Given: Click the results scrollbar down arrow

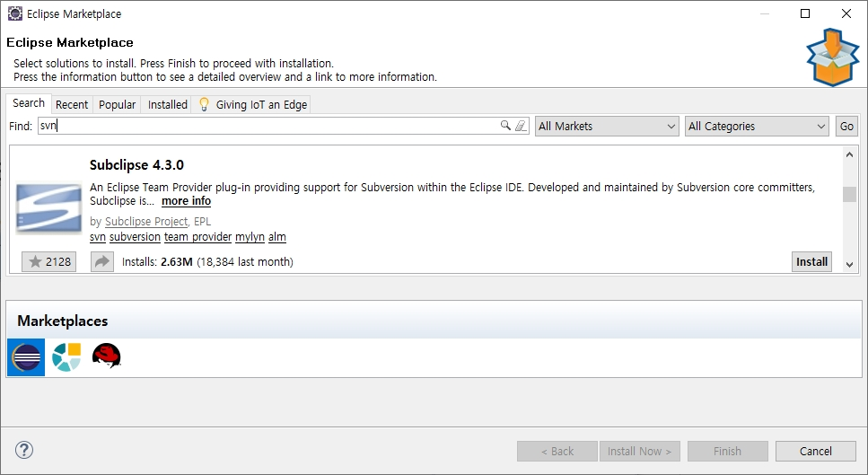Looking at the screenshot, I should (x=849, y=265).
